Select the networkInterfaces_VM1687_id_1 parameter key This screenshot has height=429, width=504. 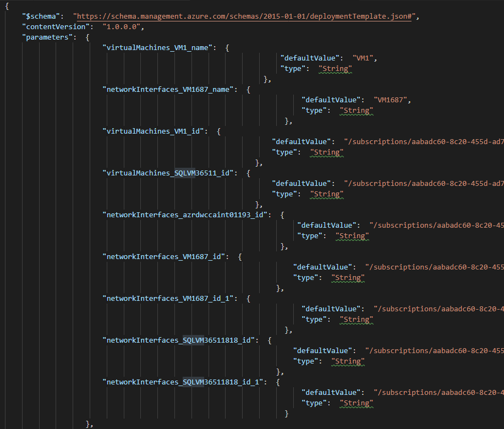169,299
